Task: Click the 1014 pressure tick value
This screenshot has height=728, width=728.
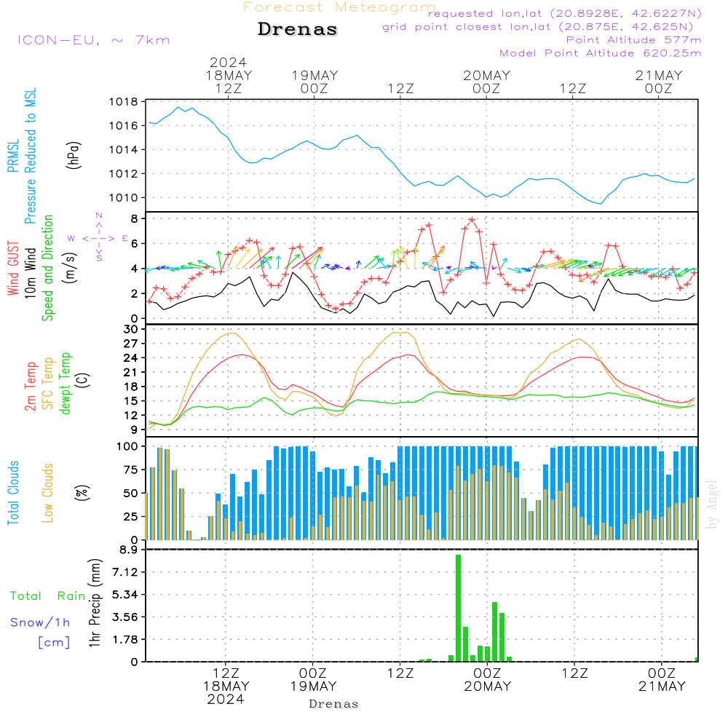Action: 123,149
